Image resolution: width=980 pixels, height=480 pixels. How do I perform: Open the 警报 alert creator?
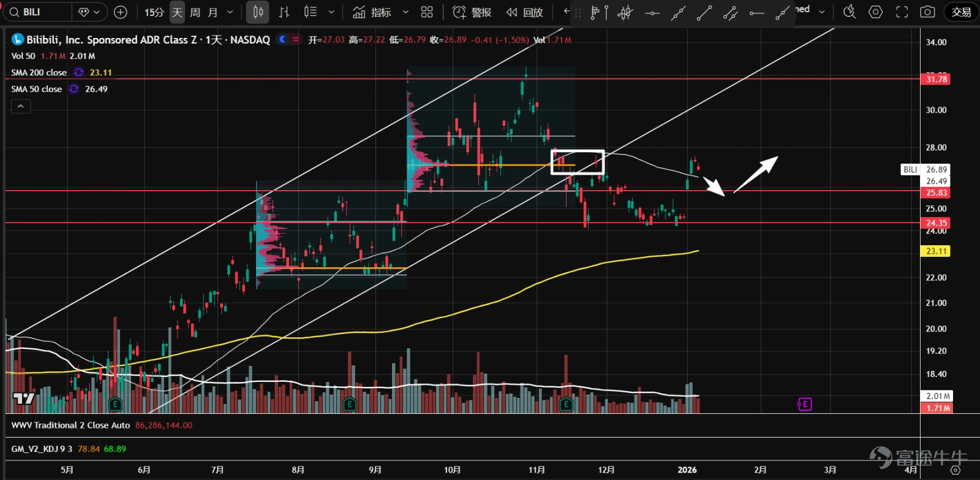pyautogui.click(x=472, y=12)
